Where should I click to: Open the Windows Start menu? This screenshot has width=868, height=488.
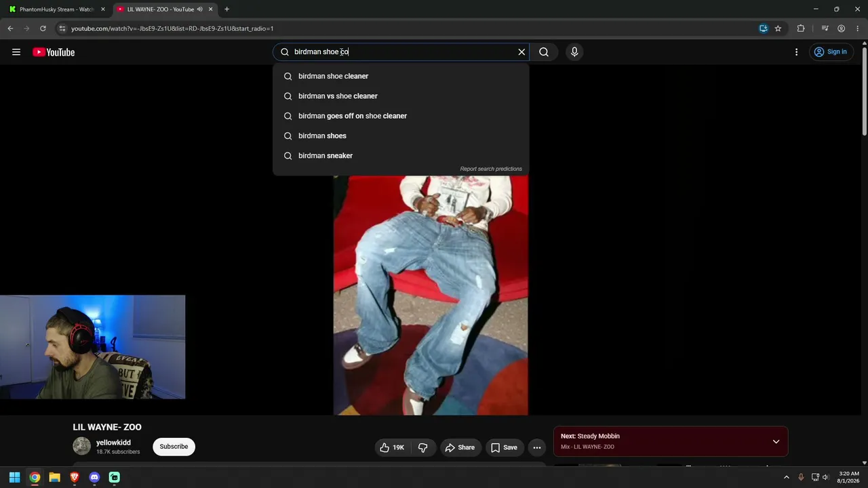[x=14, y=477]
